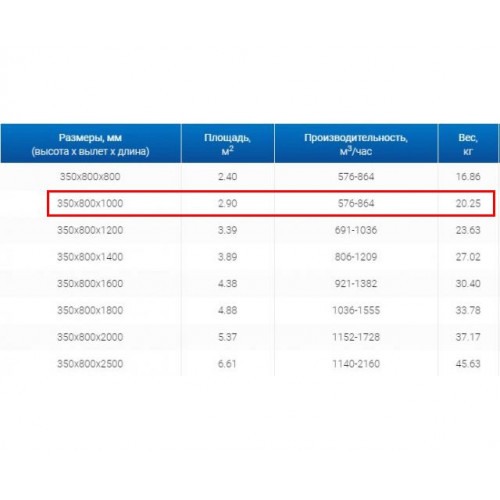
Task: Click weight value 45.63
Action: pyautogui.click(x=468, y=363)
